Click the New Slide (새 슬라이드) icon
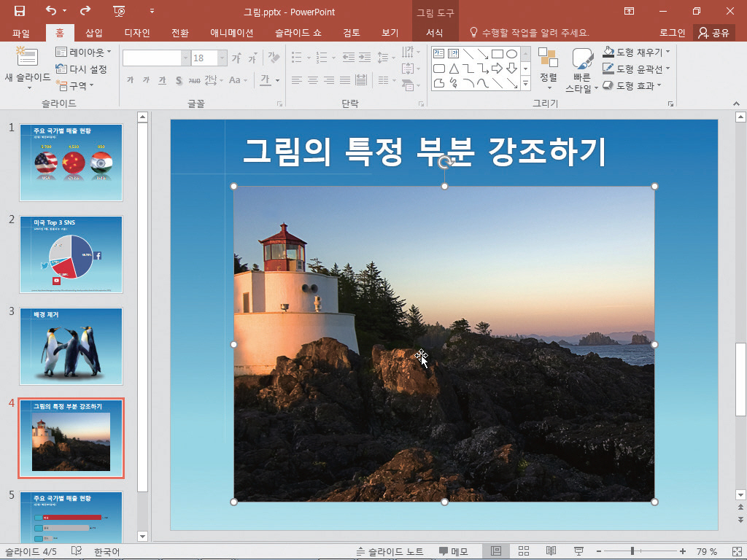Screen dimensions: 747x560 (26, 58)
